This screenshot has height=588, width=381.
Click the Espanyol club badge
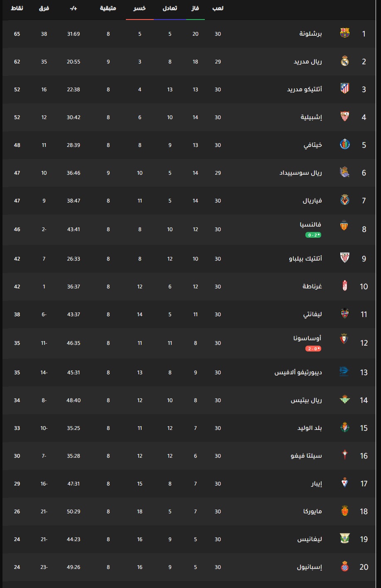pos(344,567)
